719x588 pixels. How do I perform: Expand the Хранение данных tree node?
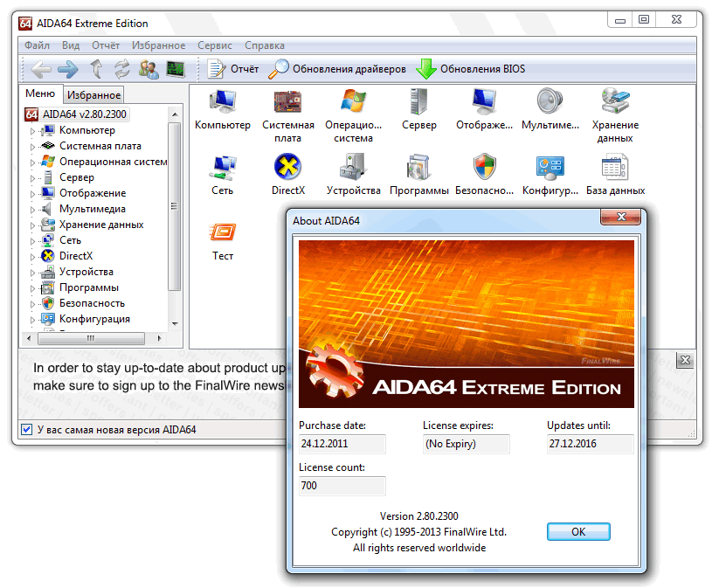click(32, 225)
